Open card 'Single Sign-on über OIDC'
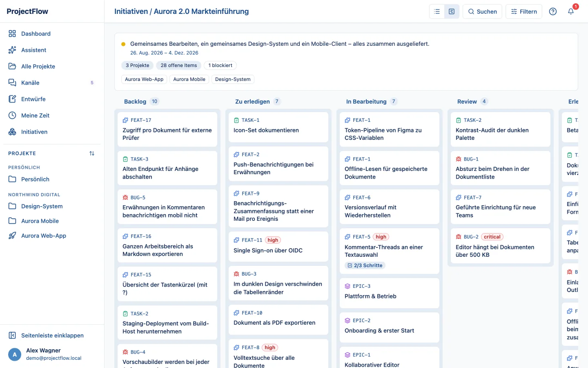588x368 pixels. tap(278, 247)
